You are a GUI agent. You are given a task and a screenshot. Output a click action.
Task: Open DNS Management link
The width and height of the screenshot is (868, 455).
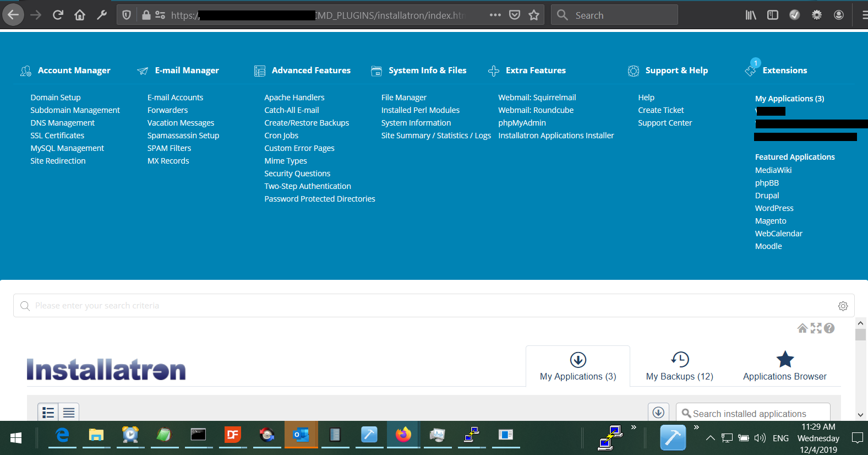click(x=63, y=122)
